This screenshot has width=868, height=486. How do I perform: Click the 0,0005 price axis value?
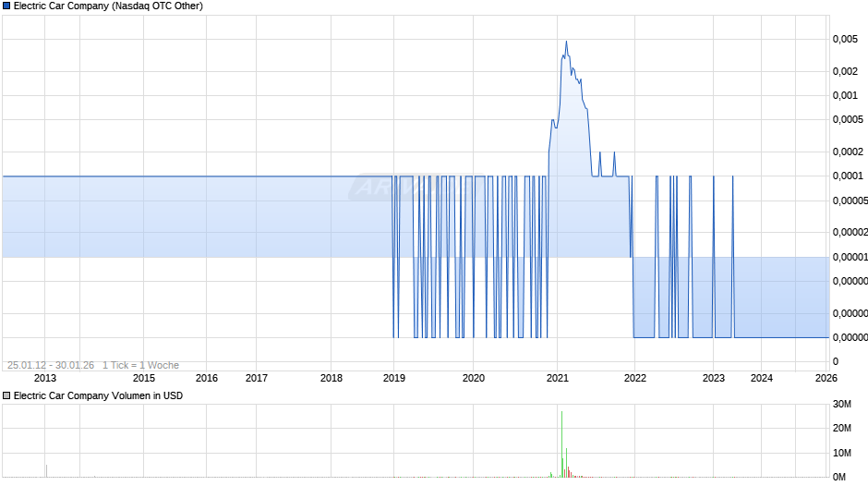pos(848,120)
